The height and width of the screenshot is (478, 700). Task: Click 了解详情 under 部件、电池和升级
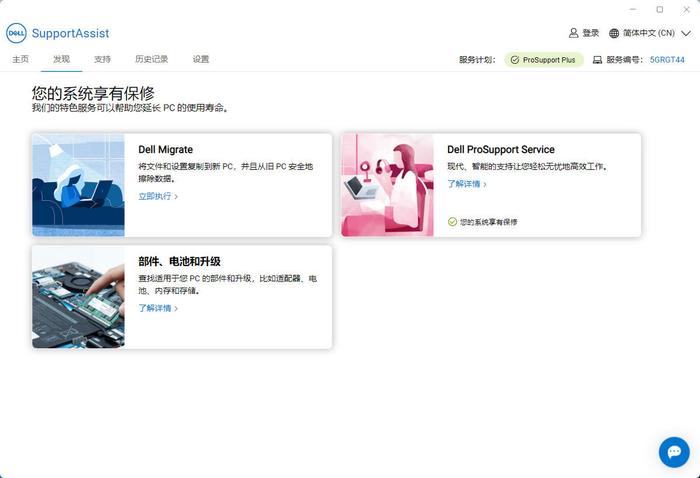point(154,308)
